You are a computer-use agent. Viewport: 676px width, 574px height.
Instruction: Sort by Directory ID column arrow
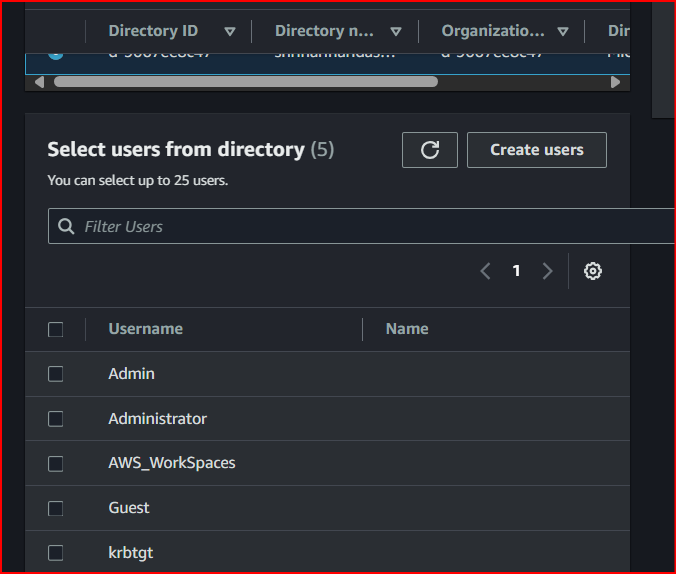pos(230,31)
